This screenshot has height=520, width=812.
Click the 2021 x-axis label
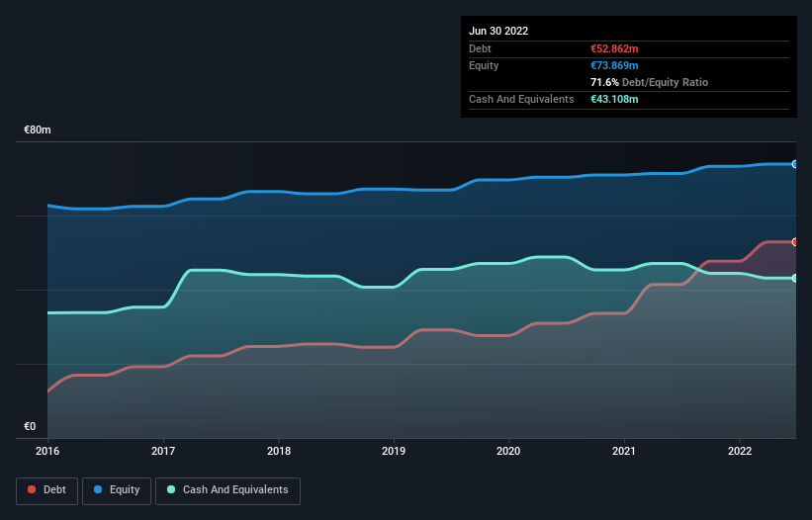(624, 451)
